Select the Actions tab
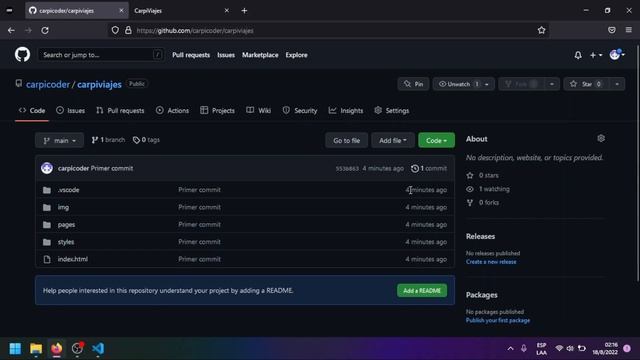640x360 pixels. point(172,111)
